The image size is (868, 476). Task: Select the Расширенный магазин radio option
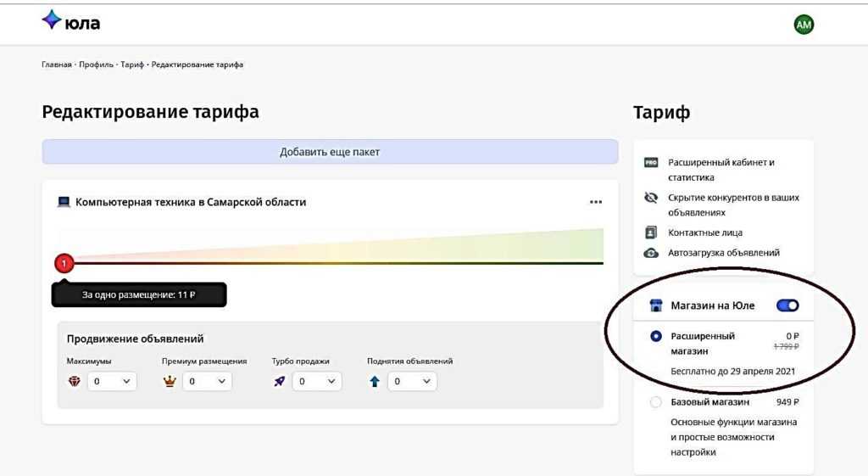pyautogui.click(x=655, y=336)
